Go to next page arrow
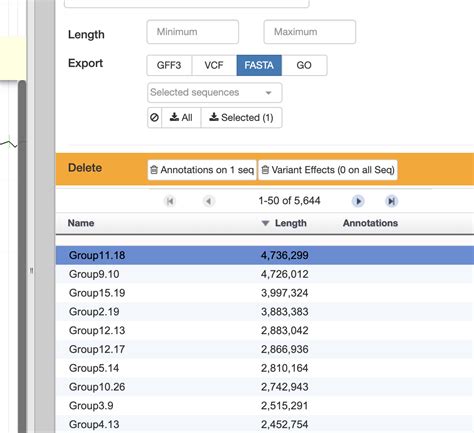 pos(358,201)
